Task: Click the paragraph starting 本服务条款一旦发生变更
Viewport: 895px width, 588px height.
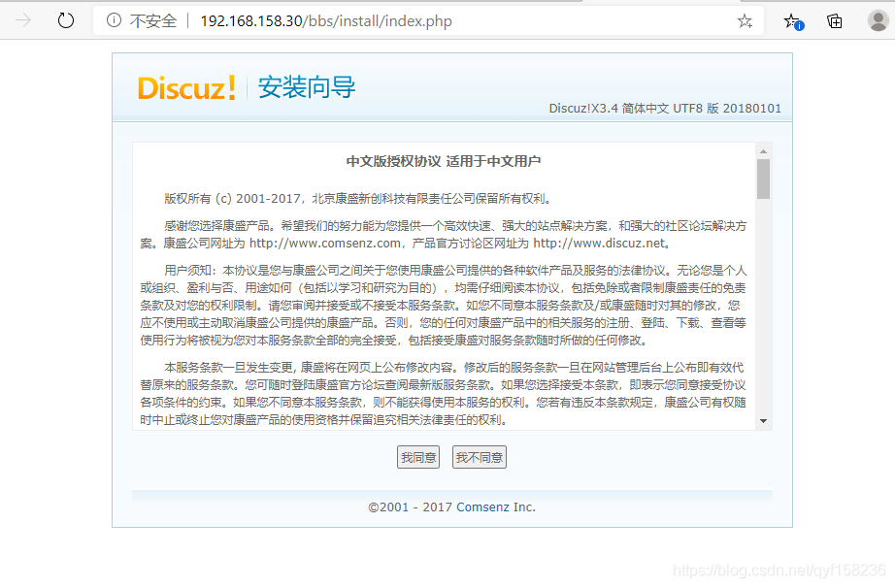Action: (444, 394)
